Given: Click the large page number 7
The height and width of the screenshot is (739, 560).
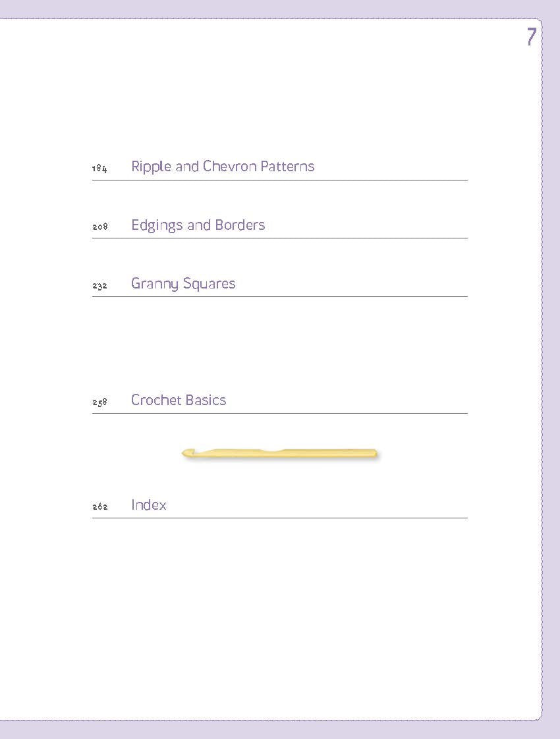Looking at the screenshot, I should tap(531, 37).
